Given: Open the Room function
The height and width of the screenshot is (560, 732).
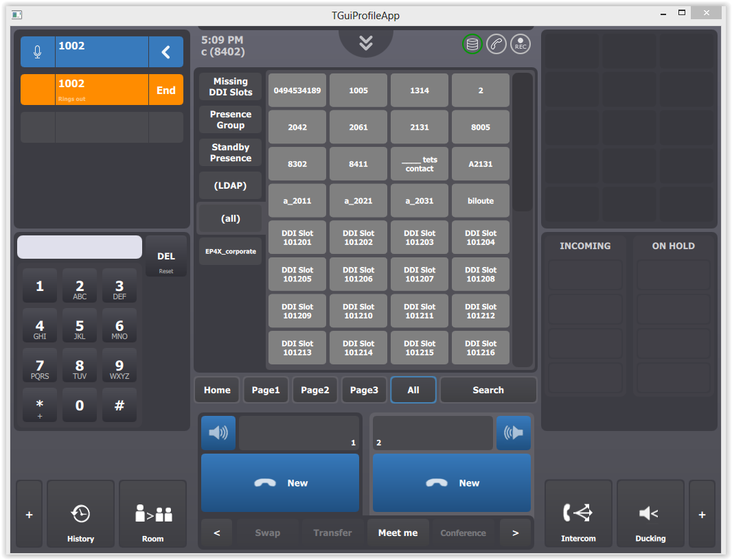Looking at the screenshot, I should pos(153,514).
